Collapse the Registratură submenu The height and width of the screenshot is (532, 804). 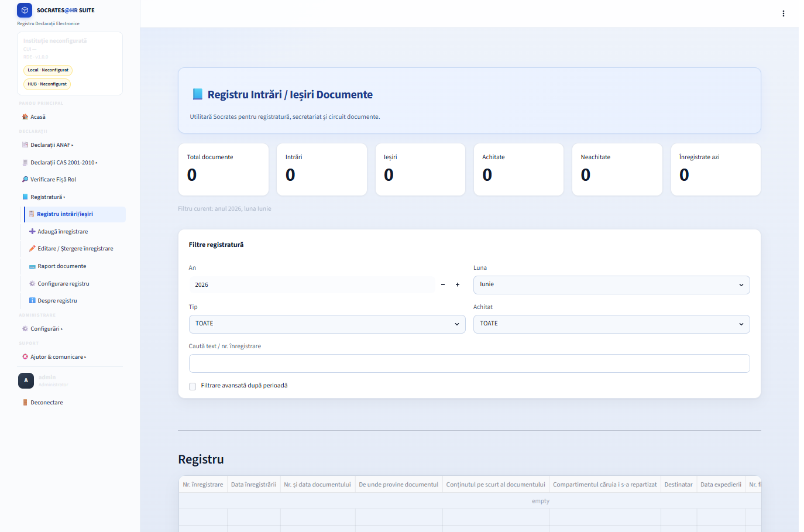[64, 197]
